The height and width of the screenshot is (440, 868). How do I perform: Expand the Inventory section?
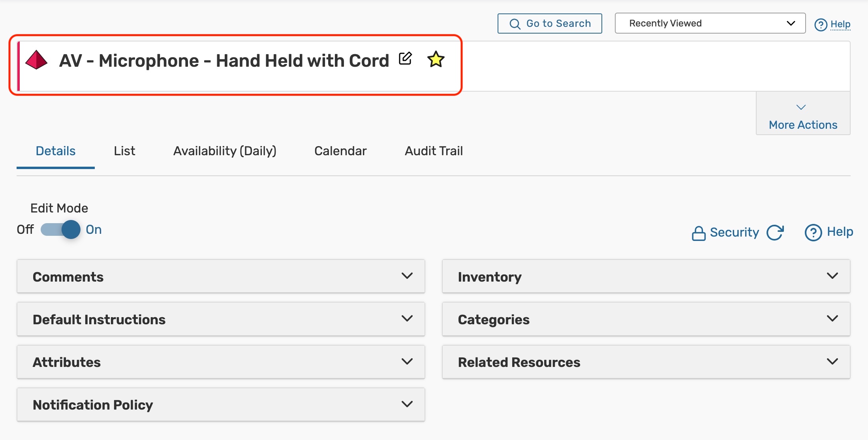pos(646,276)
